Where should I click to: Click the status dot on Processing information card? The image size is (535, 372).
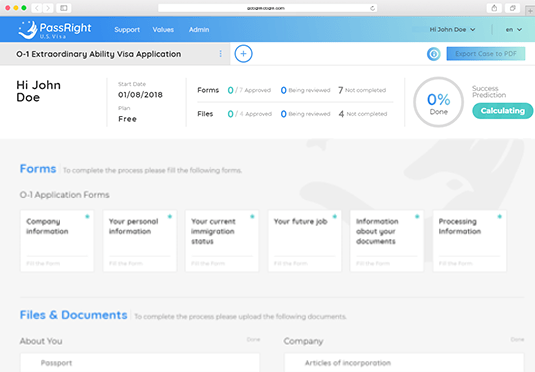coord(500,216)
